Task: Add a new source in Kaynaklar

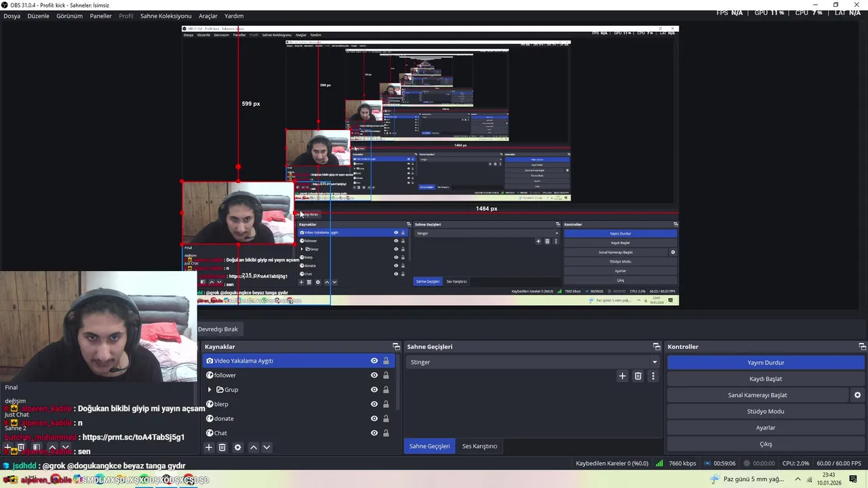Action: pyautogui.click(x=209, y=447)
